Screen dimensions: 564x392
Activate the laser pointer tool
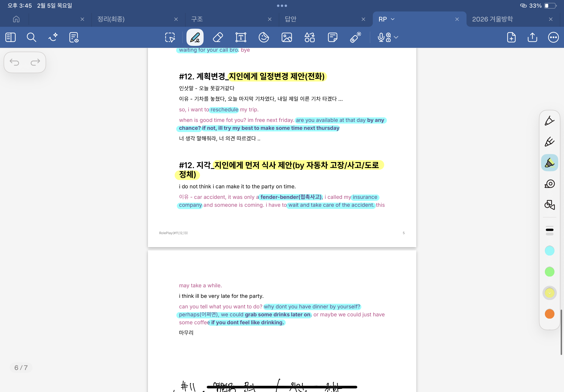[x=355, y=38]
